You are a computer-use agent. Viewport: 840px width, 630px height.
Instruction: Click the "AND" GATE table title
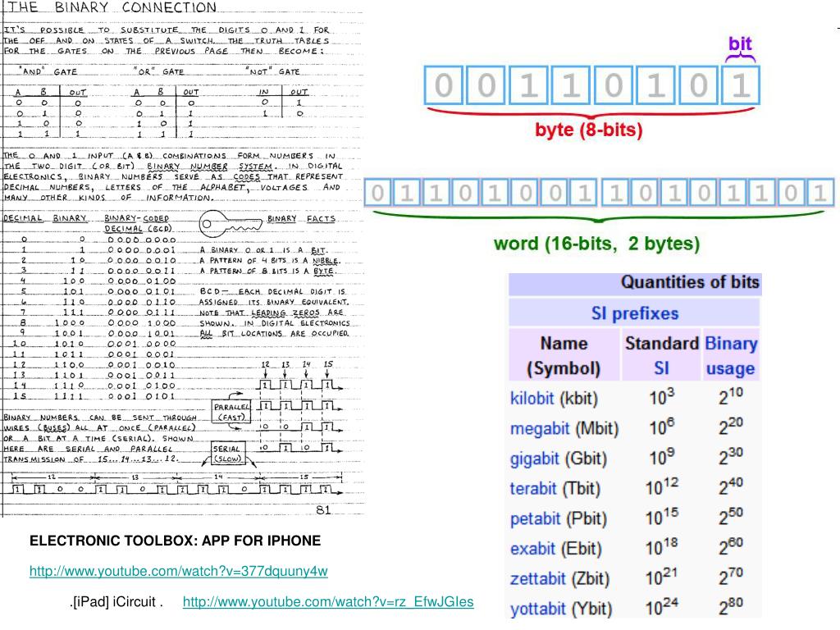[48, 71]
